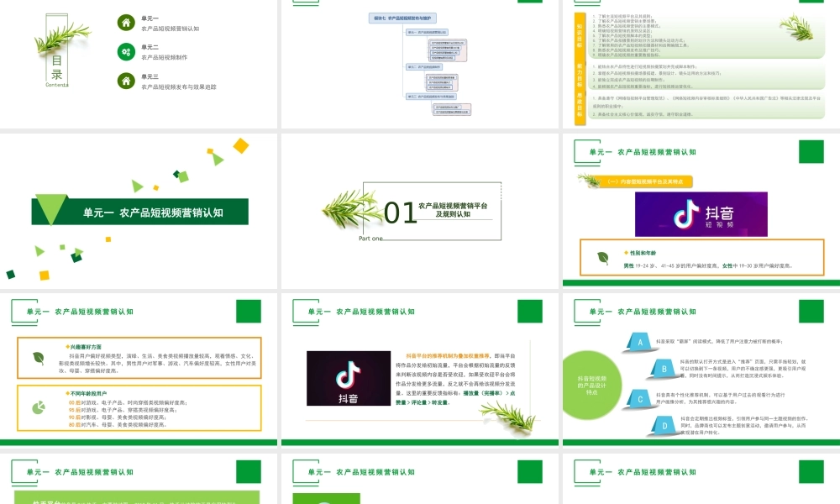
Task: Click the dark green 单元一 title banner
Action: pos(139,213)
